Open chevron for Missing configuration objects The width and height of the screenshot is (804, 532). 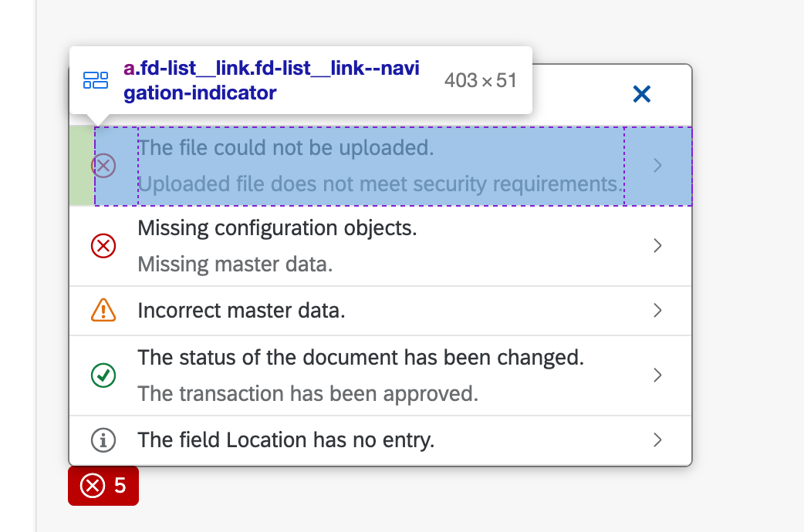[657, 246]
